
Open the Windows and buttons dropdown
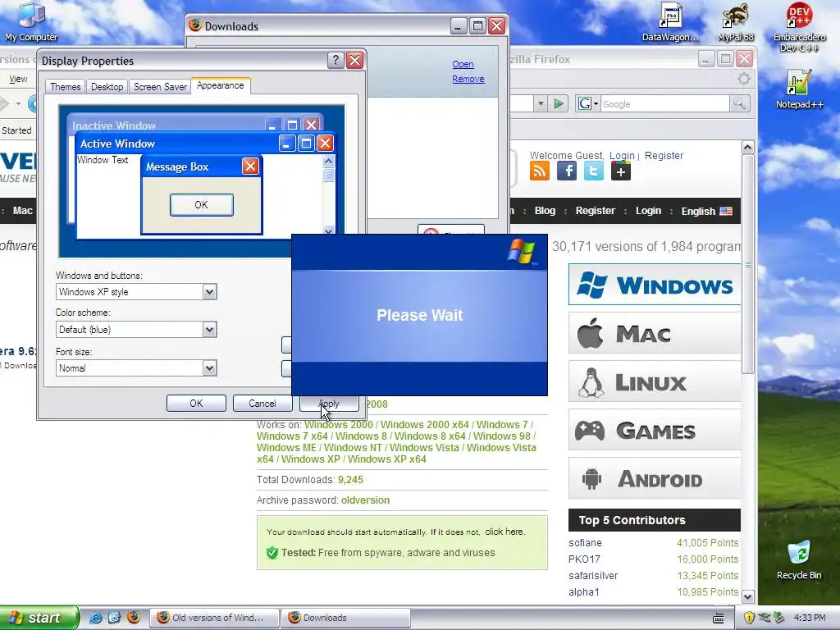click(x=209, y=292)
